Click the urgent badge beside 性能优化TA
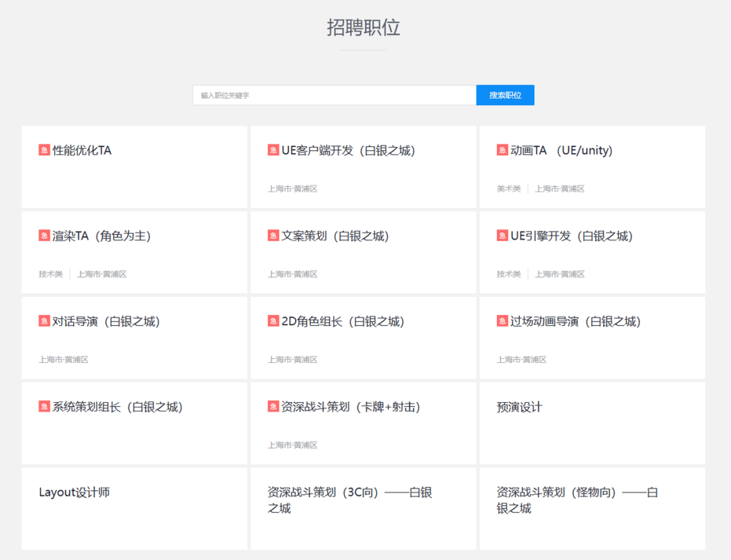The width and height of the screenshot is (731, 560). [x=44, y=150]
